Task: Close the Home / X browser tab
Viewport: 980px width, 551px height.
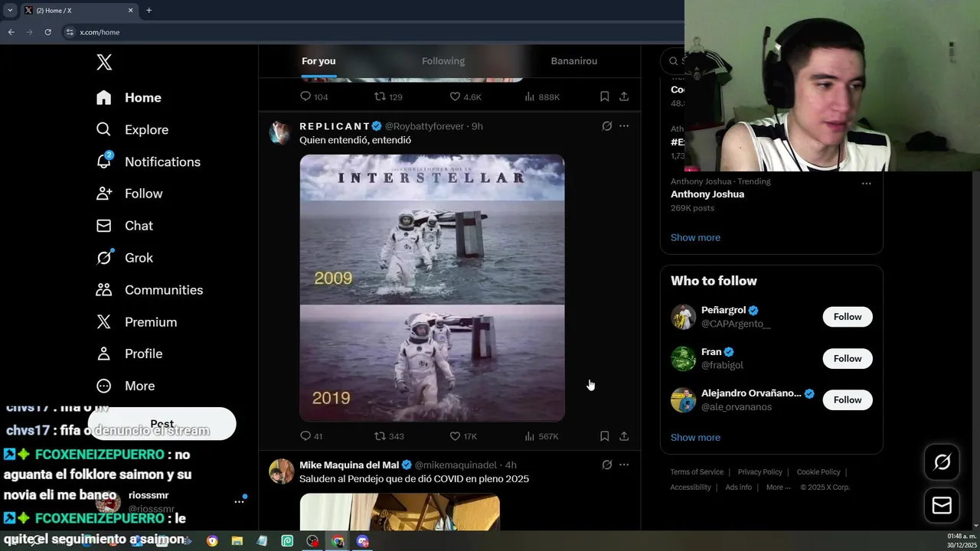Action: 130,11
